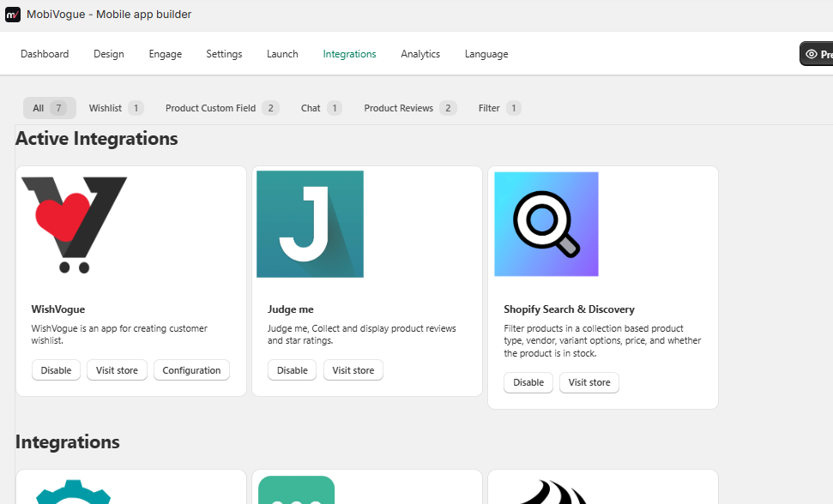
Task: Disable the WishVogue integration
Action: 56,370
